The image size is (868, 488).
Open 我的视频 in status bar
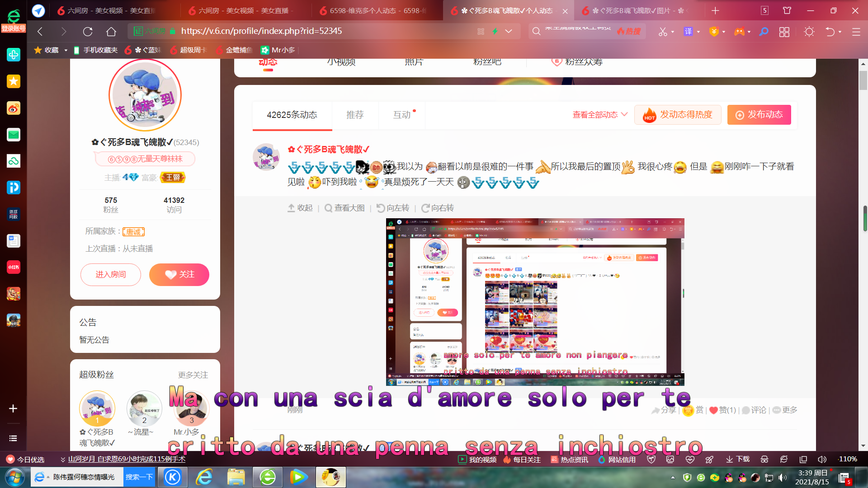pos(477,460)
